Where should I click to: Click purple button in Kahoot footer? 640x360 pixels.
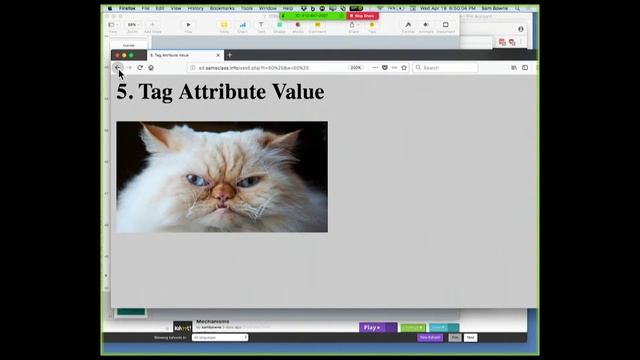click(x=430, y=338)
